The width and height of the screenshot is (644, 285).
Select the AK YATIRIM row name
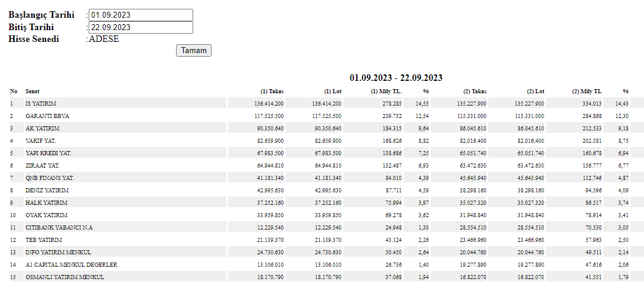(43, 129)
